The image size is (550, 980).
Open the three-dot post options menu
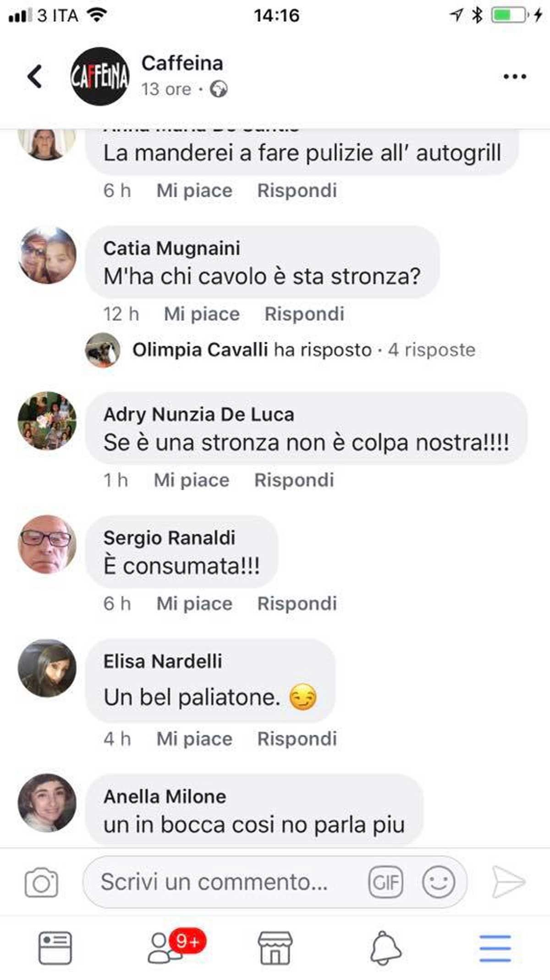click(x=515, y=77)
